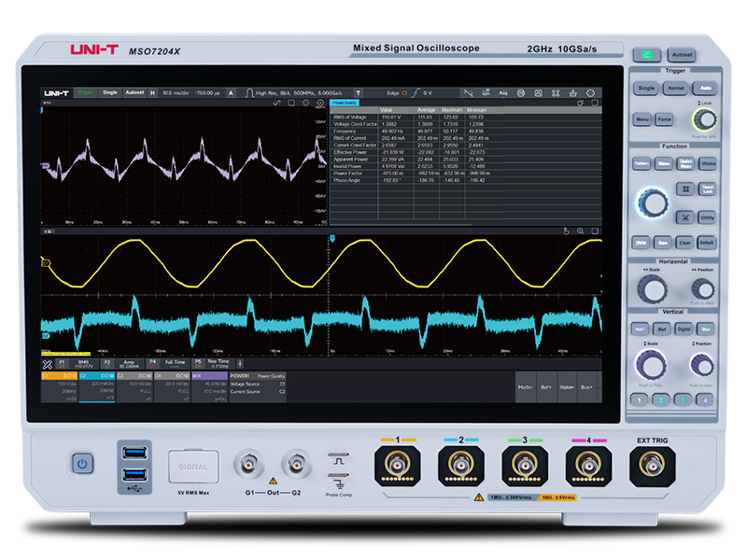Toggle Single acquisition mode in the top toolbar
747x560 pixels.
coord(110,93)
